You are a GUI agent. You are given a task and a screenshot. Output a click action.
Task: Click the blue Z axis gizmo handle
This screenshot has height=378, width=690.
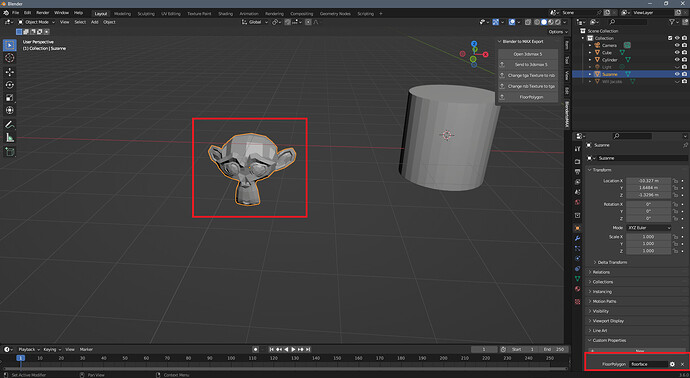[x=474, y=44]
